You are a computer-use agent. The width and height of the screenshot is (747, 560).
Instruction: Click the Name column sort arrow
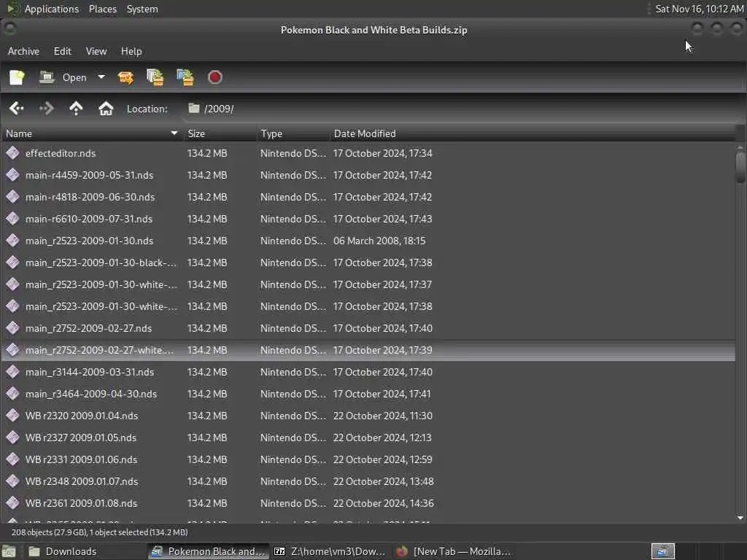174,133
